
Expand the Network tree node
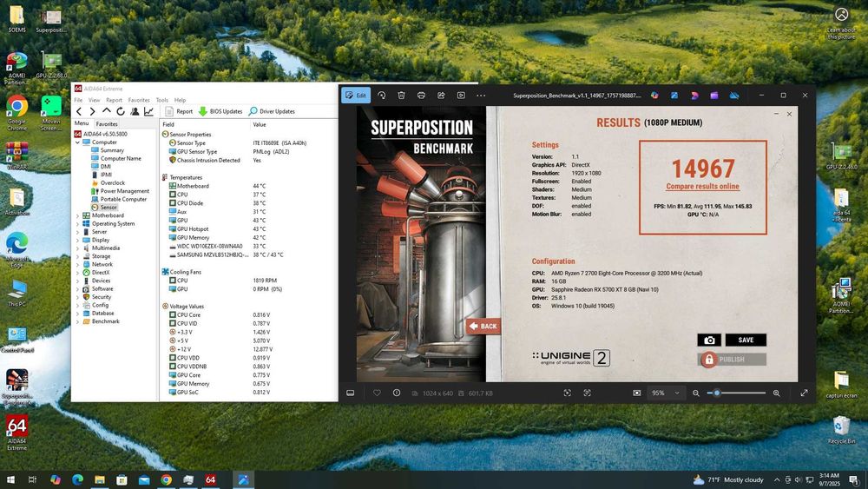pos(77,265)
